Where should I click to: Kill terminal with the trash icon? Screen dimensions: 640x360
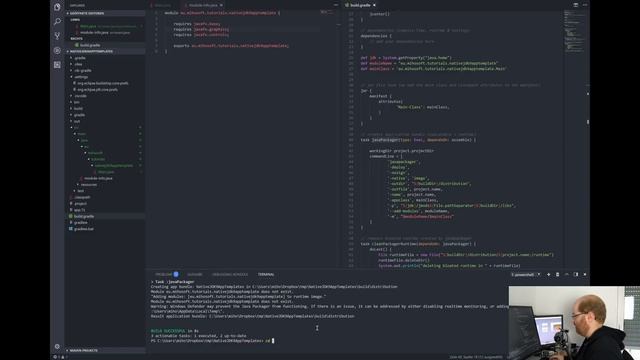pyautogui.click(x=558, y=274)
